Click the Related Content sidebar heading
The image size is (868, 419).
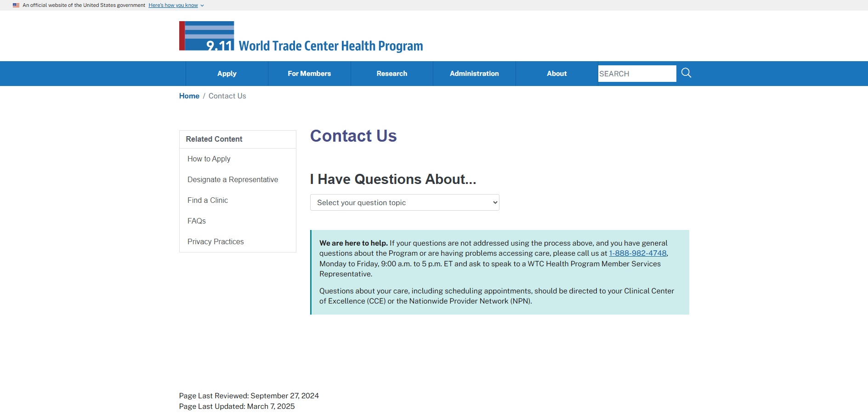(x=214, y=139)
